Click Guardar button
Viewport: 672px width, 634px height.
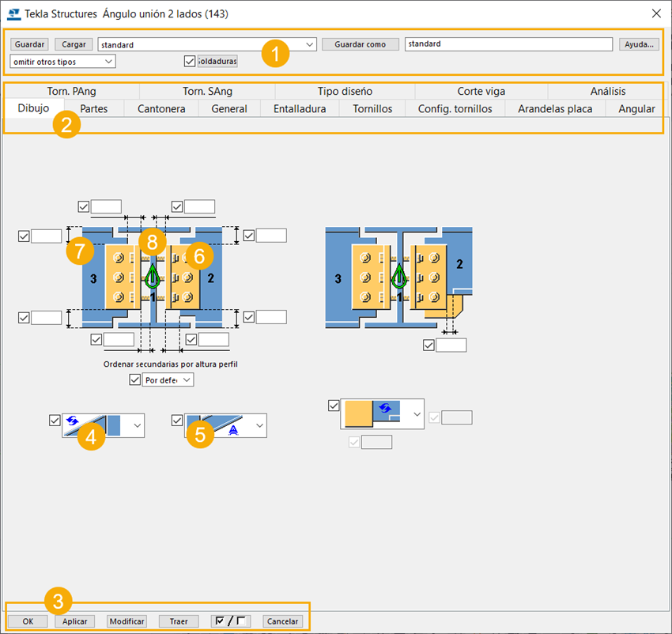coord(29,44)
